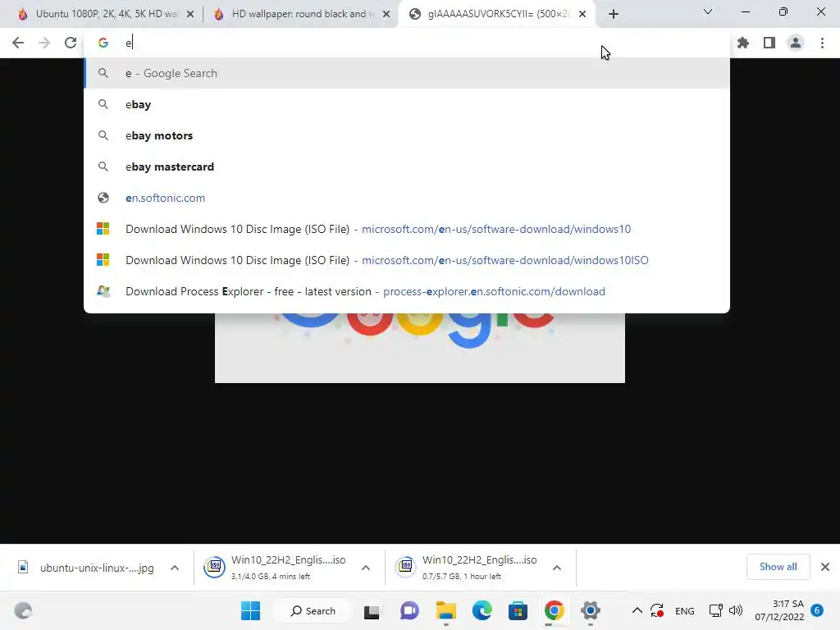Expand options for the 4 mins left iso download
Viewport: 840px width, 630px height.
[366, 568]
